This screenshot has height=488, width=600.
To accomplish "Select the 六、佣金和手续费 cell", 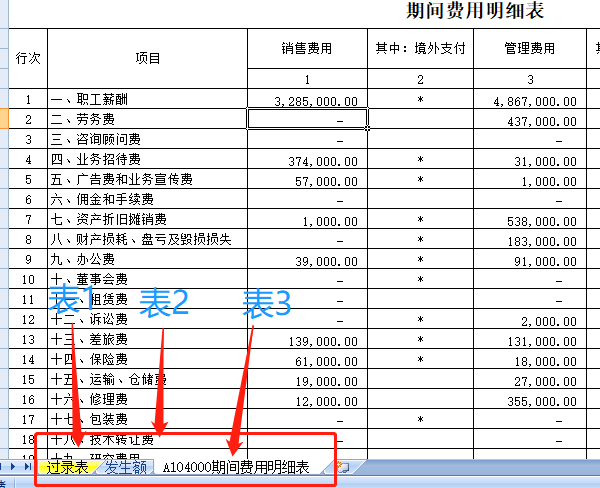I will tap(147, 199).
